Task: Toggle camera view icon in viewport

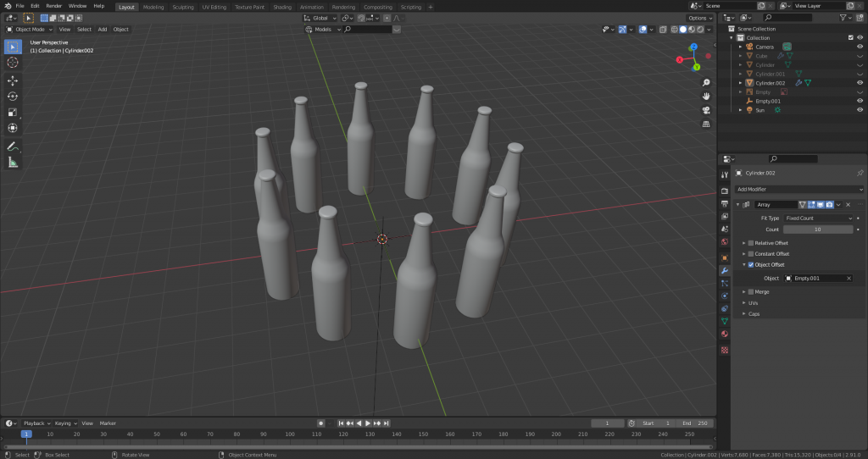Action: pyautogui.click(x=706, y=110)
